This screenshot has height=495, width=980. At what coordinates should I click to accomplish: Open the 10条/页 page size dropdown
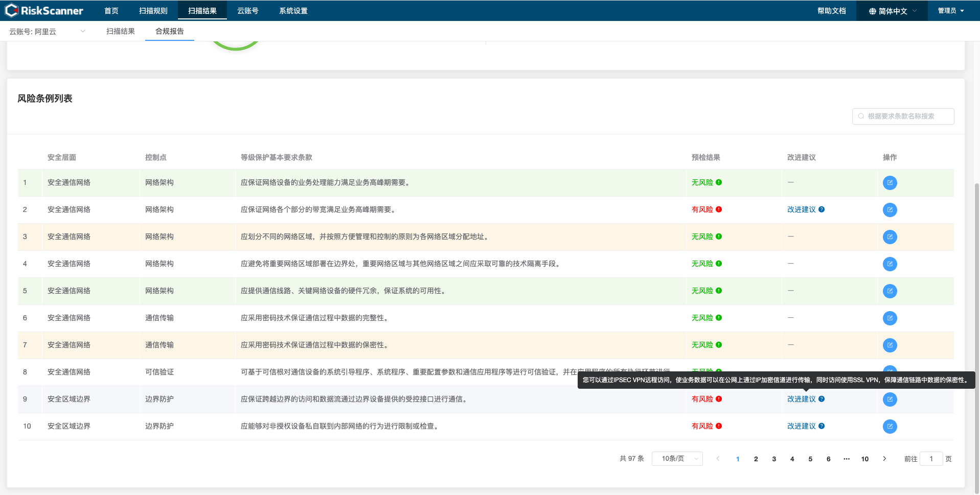pos(677,459)
